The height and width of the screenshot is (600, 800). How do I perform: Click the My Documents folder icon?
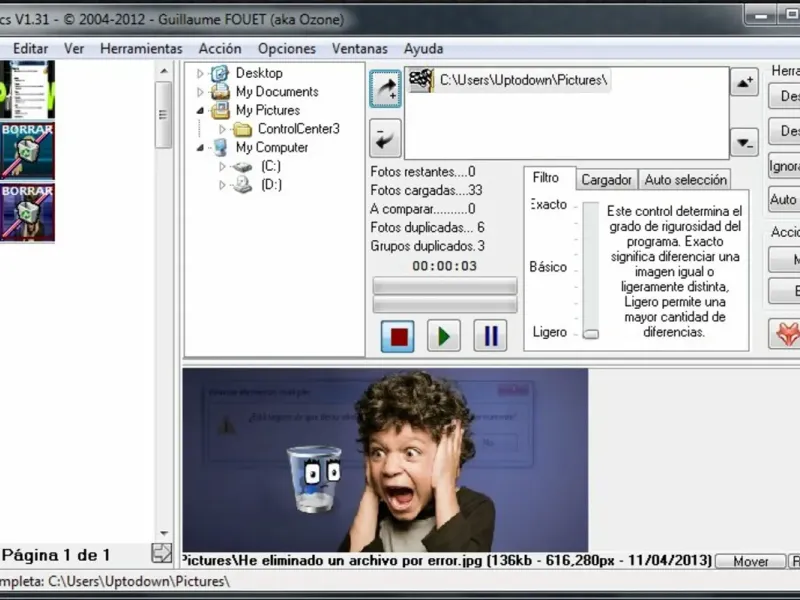point(220,92)
